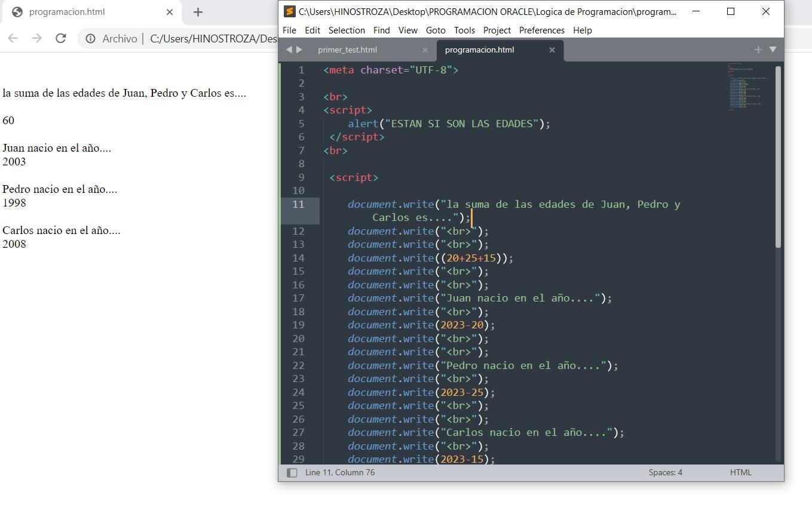Toggle the side bar icon in status bar
Screen dimensions: 812x529
click(292, 473)
